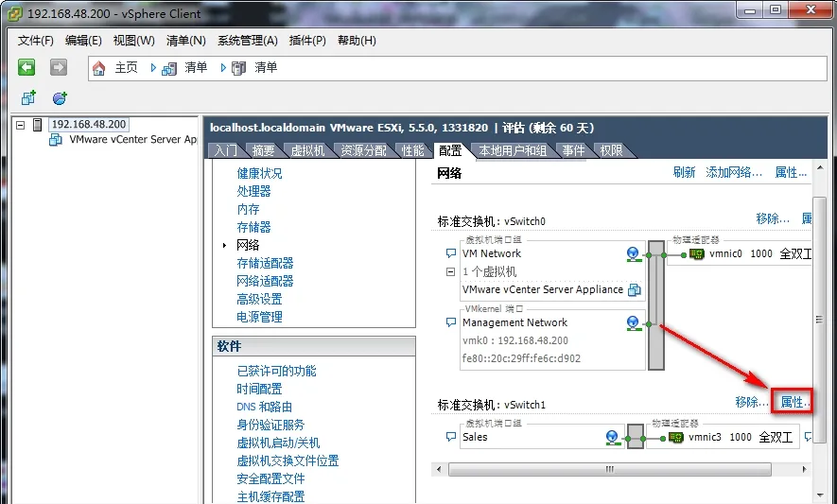Click the breadcrumb arrow after first 清单

point(223,68)
